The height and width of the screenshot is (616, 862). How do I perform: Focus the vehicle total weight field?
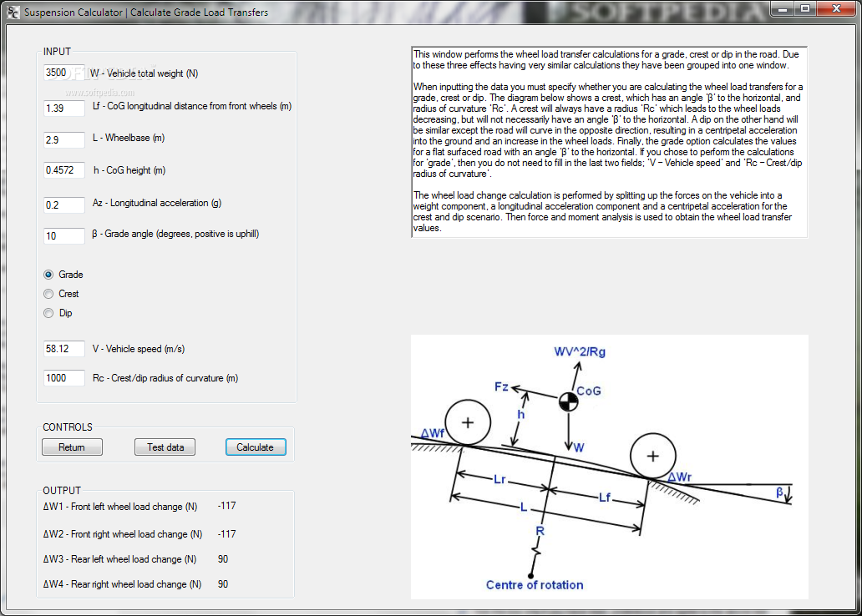[x=64, y=73]
